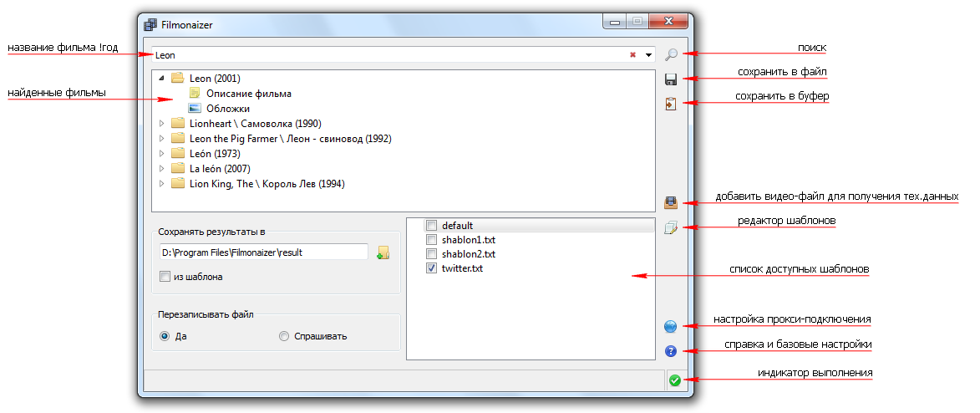Open proxy connection settings globe icon

(670, 327)
